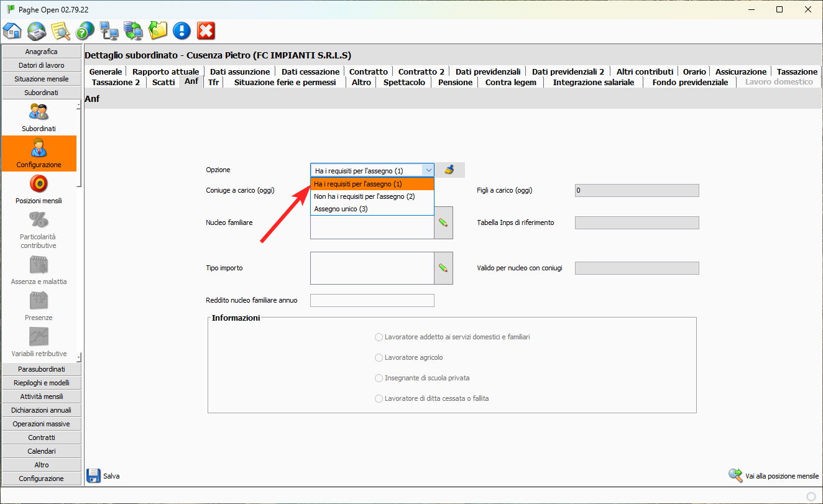Viewport: 823px width, 504px height.
Task: Click the clear brush icon beside Opzione
Action: pos(449,170)
